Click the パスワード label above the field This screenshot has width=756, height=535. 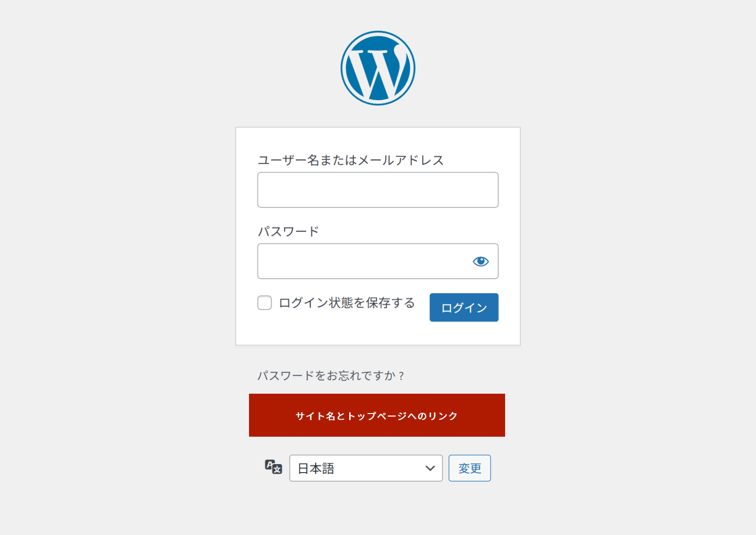coord(288,232)
